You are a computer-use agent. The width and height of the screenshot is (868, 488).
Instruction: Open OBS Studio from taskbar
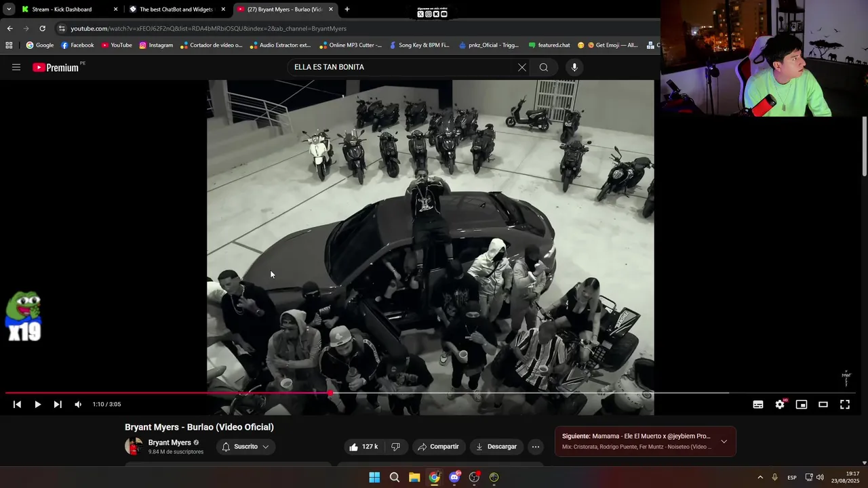point(474,477)
